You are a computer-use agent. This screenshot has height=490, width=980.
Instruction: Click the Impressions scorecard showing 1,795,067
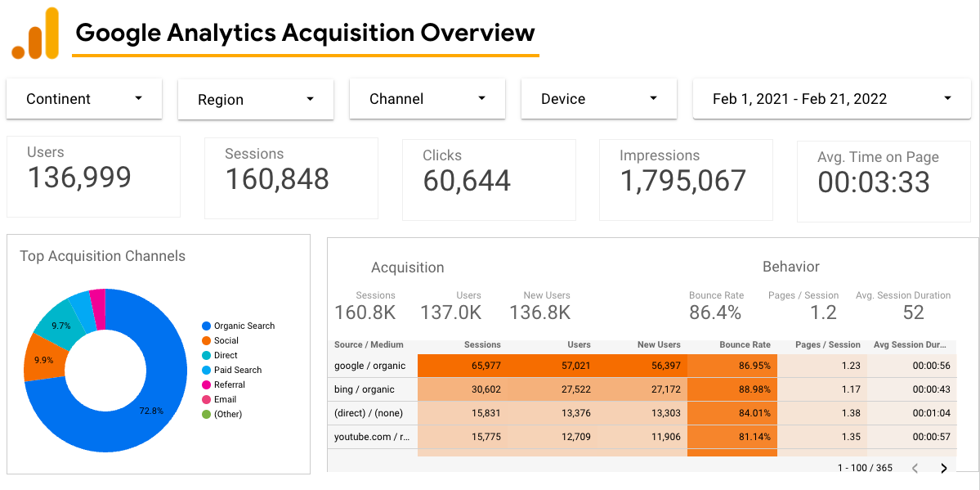click(x=687, y=180)
